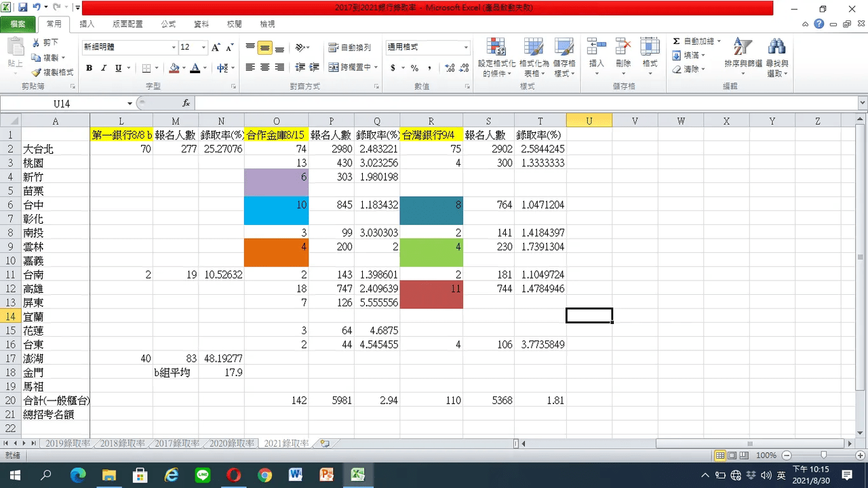The width and height of the screenshot is (868, 488).
Task: Zoom in with the plus button
Action: coord(861,455)
